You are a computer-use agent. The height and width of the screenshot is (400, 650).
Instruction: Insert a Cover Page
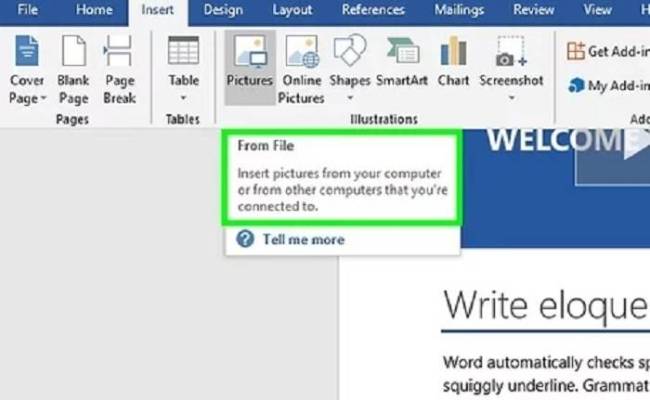(x=27, y=69)
